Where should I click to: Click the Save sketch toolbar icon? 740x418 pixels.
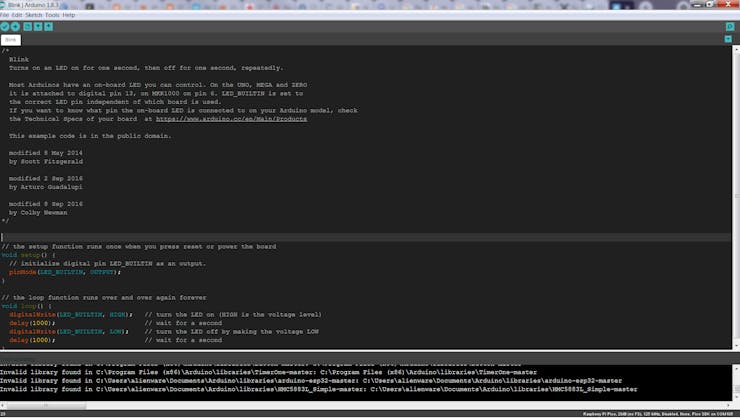[49, 27]
